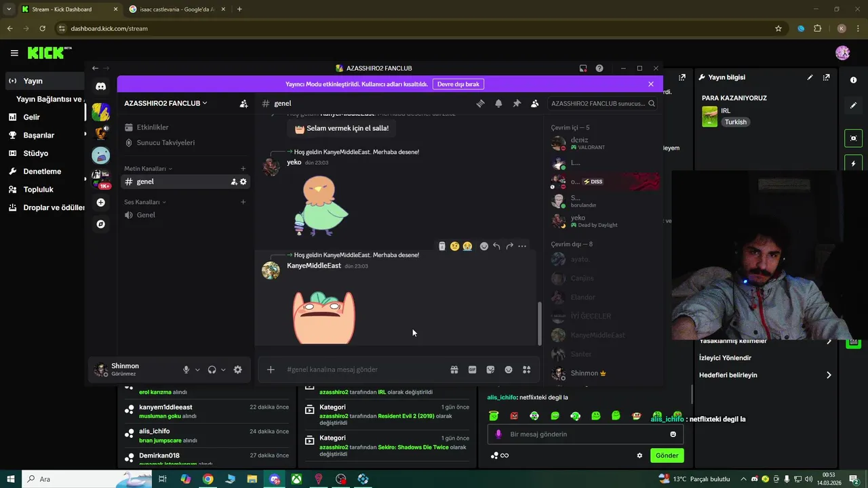Open the add a server plus icon in Discord
Viewport: 868px width, 488px height.
tap(100, 203)
